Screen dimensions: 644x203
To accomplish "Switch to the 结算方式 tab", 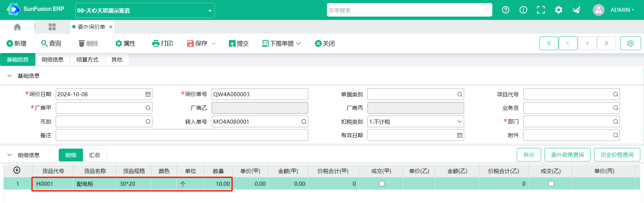I will pos(87,59).
